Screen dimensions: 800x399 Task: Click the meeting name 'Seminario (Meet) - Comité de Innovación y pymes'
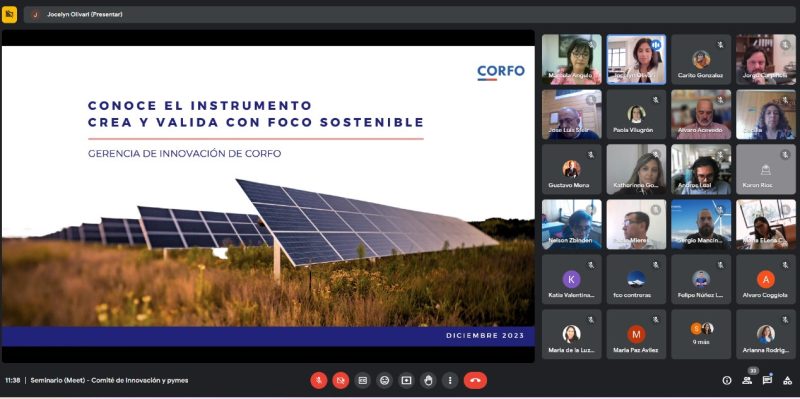click(x=109, y=381)
